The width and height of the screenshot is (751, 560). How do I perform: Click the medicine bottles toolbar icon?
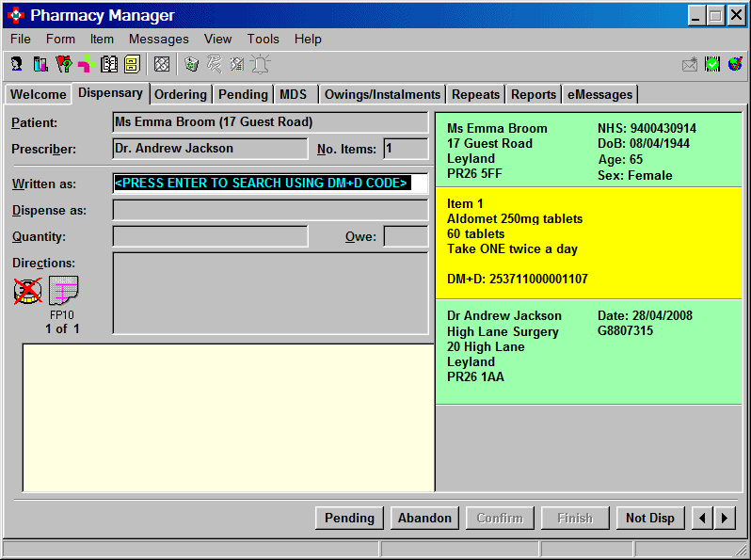pyautogui.click(x=40, y=64)
